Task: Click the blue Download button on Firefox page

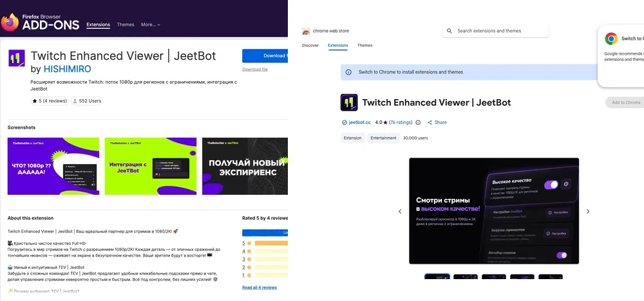Action: 265,56
